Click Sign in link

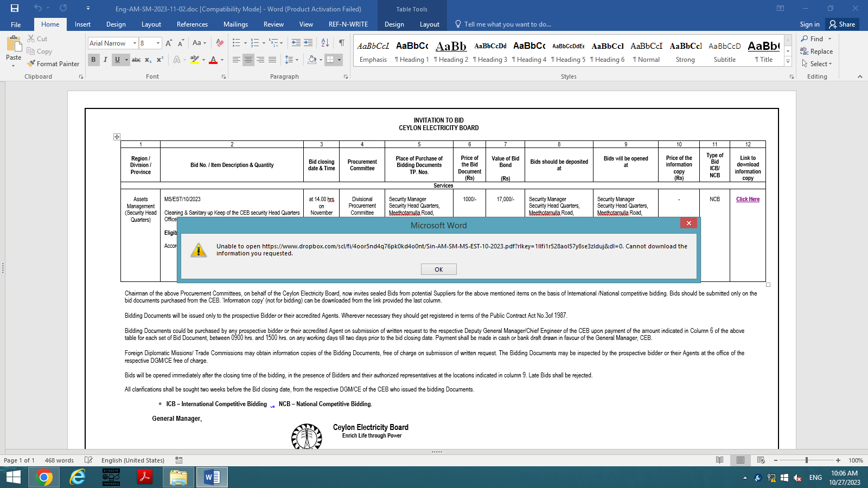(x=809, y=24)
